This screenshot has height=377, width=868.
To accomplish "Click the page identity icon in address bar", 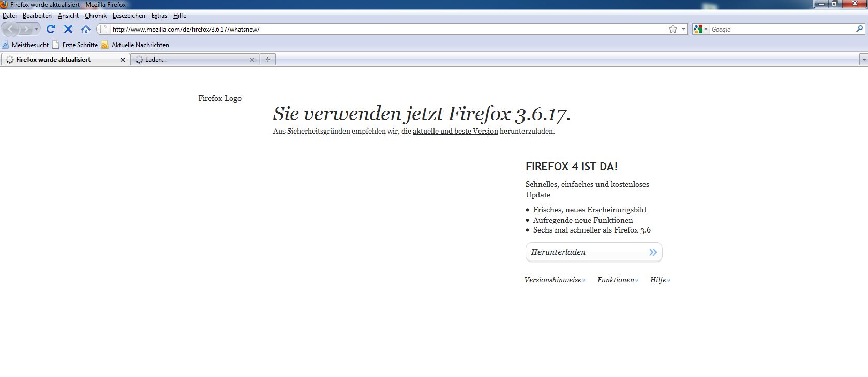I will click(x=103, y=29).
